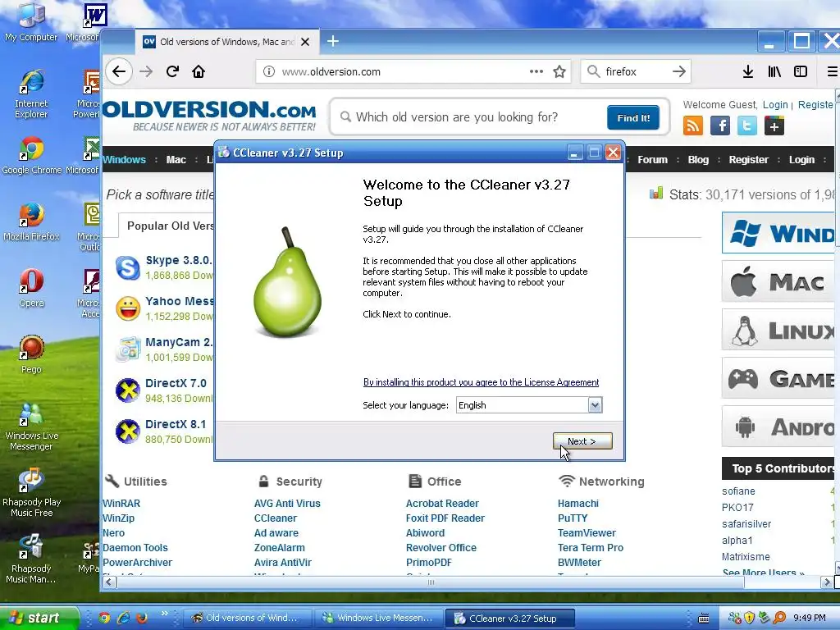Open Register in site navigation bar
This screenshot has width=840, height=630.
tap(748, 160)
